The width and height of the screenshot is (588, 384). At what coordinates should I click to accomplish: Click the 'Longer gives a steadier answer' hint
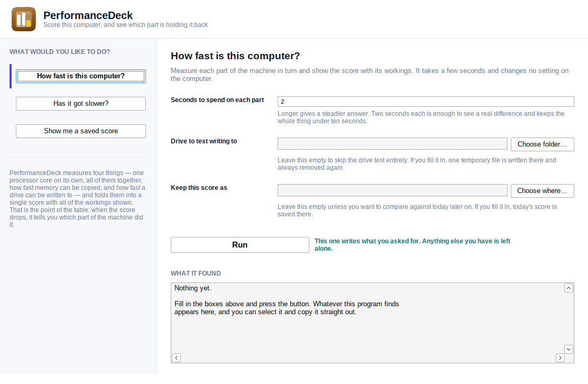pyautogui.click(x=421, y=117)
